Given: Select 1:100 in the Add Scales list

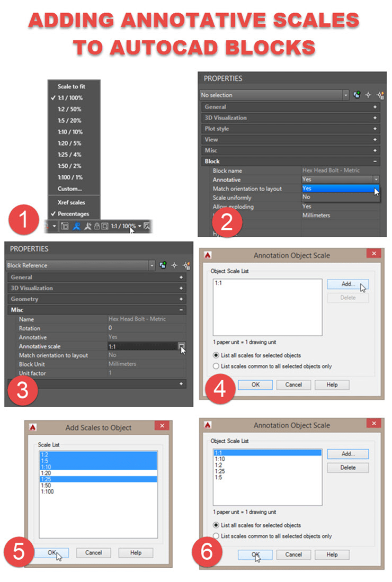Looking at the screenshot, I should click(x=99, y=491).
